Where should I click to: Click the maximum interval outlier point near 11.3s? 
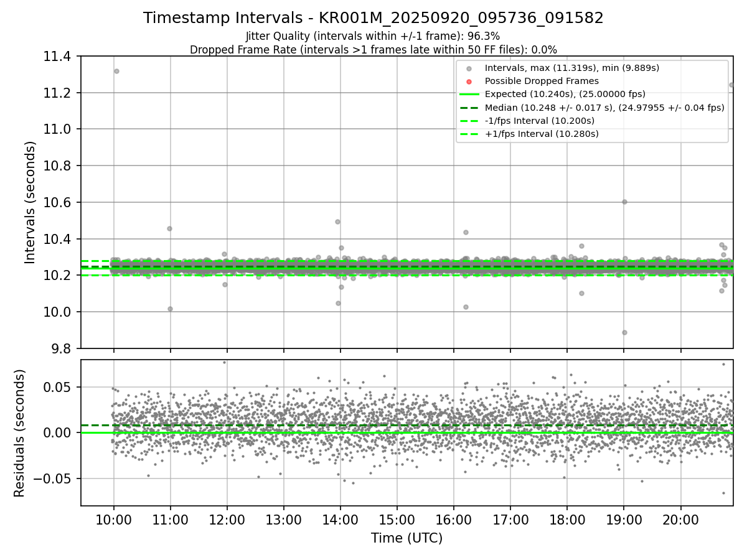116,71
